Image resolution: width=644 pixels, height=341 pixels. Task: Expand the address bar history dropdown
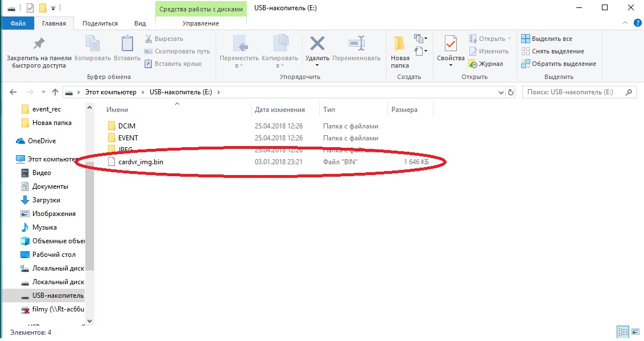[x=501, y=92]
